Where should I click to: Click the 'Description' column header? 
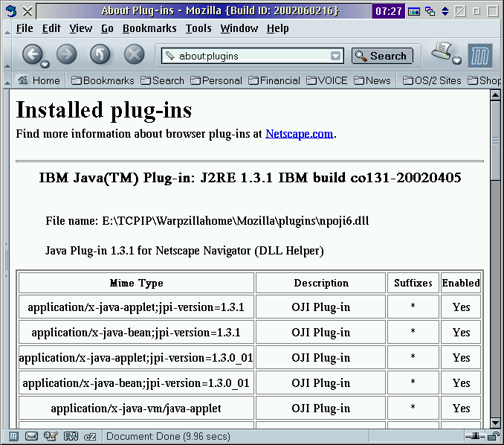tap(321, 283)
